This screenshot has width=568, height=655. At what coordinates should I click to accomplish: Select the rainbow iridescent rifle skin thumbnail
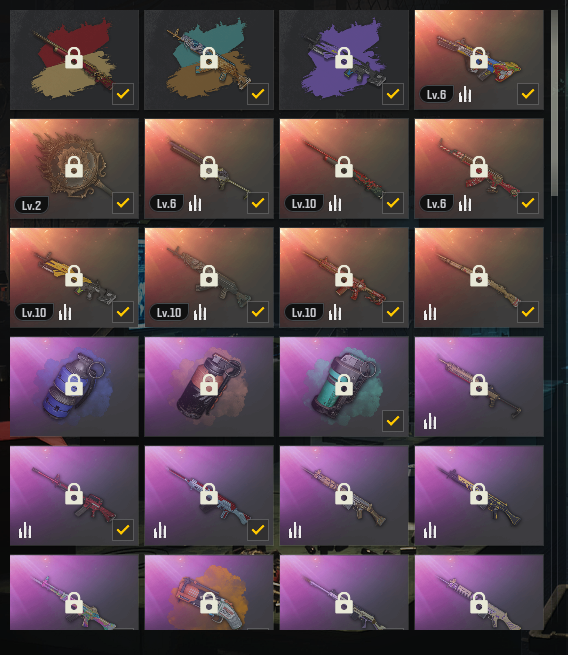point(74,592)
